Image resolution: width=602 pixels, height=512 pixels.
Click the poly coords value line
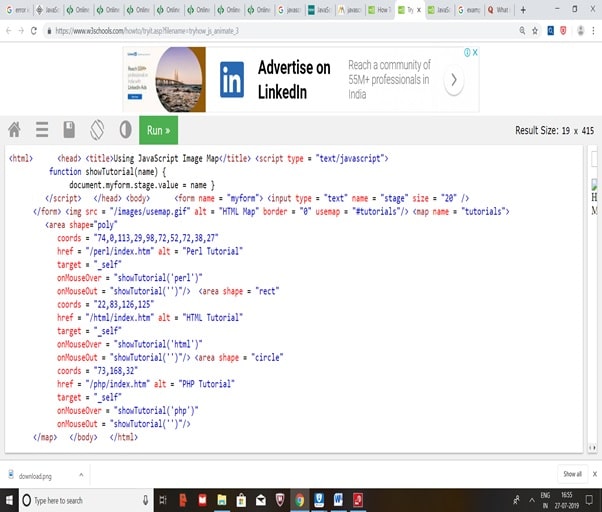[x=137, y=238]
